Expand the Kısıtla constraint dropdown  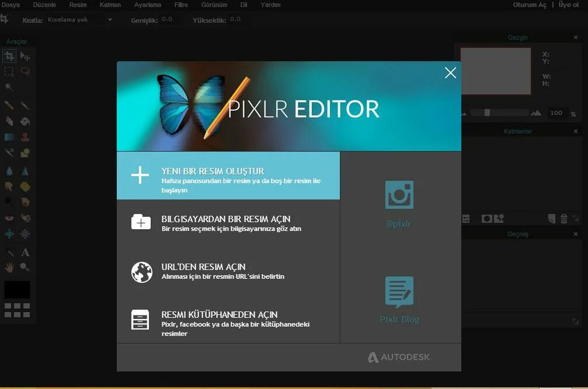click(x=80, y=20)
